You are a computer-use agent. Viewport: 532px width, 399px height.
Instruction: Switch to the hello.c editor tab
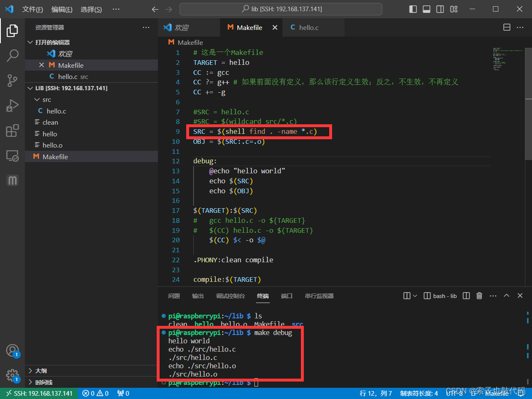pos(314,27)
